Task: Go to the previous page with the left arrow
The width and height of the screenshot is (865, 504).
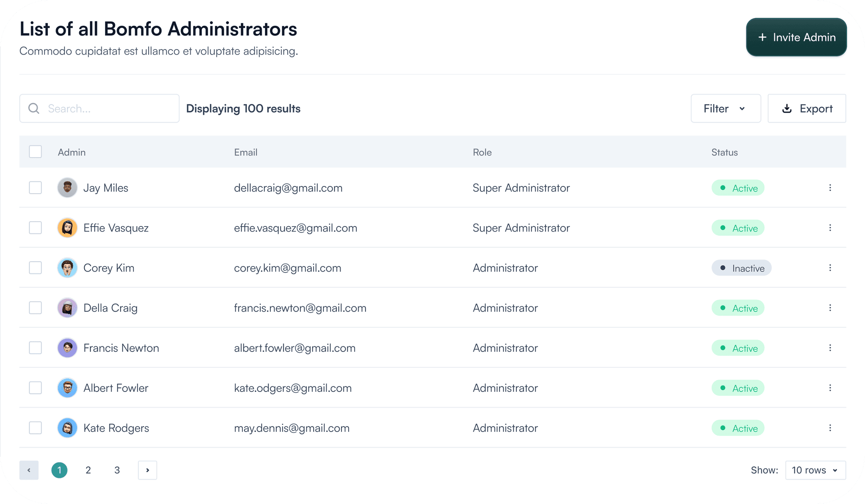Action: click(x=29, y=470)
